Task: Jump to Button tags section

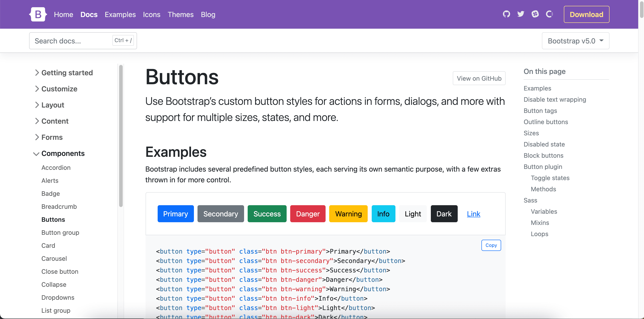Action: click(540, 111)
